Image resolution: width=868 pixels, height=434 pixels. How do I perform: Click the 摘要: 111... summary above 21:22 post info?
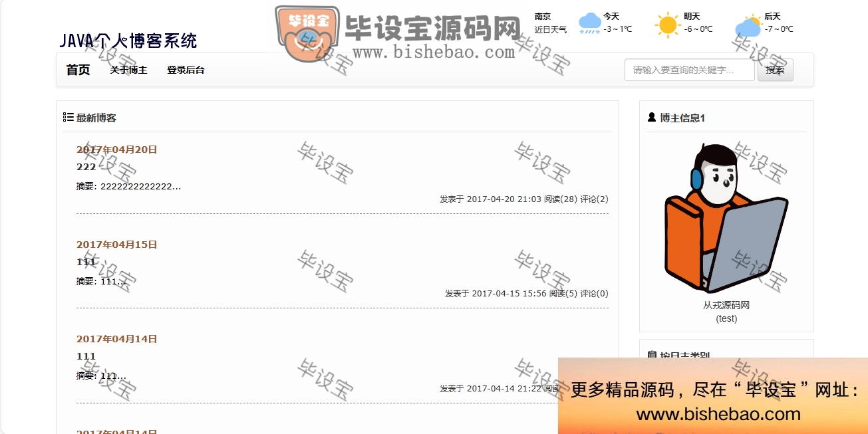[101, 376]
